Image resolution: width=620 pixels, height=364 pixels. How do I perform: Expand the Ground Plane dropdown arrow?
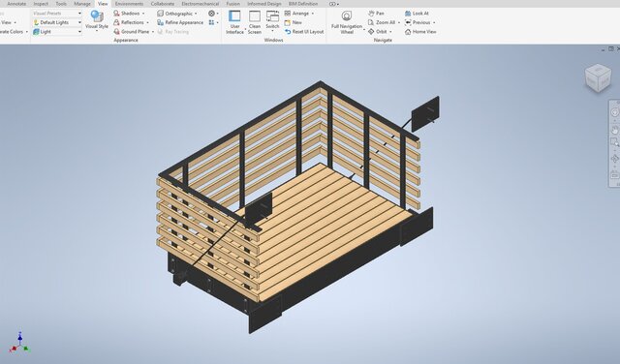[153, 32]
